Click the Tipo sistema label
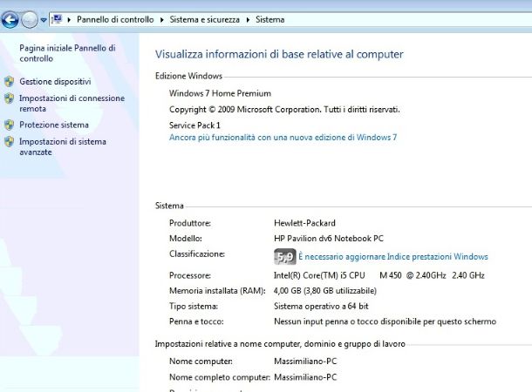The height and width of the screenshot is (392, 532). (194, 307)
